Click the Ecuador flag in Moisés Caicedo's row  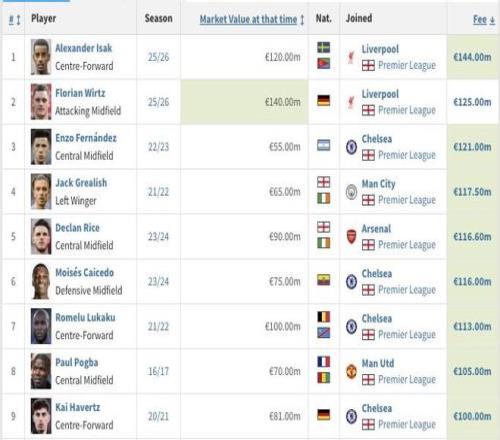[324, 280]
